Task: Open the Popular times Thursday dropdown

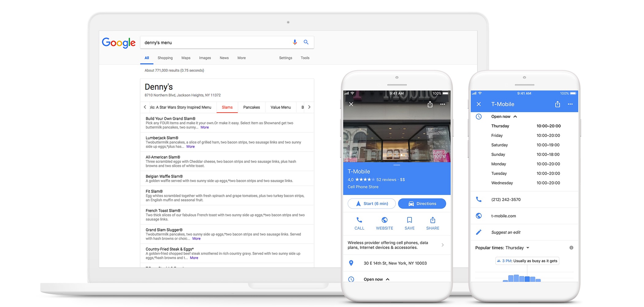Action: click(528, 248)
